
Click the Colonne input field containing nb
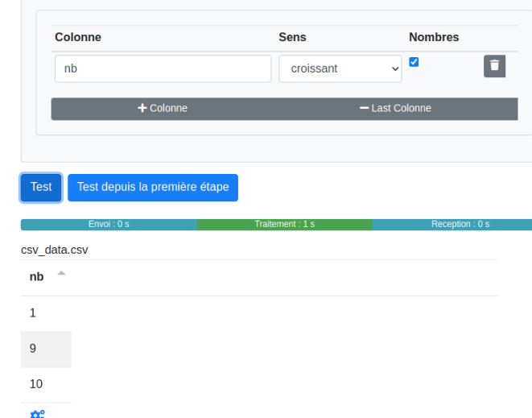(163, 68)
